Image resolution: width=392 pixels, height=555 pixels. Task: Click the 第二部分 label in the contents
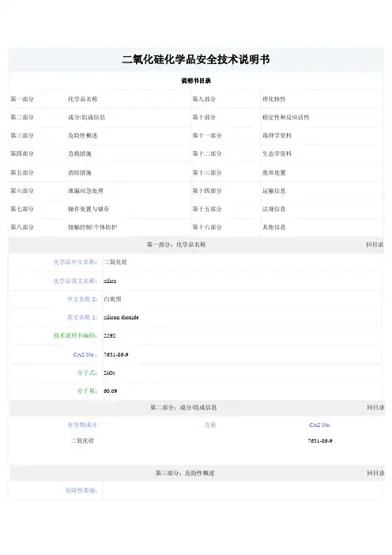point(22,117)
